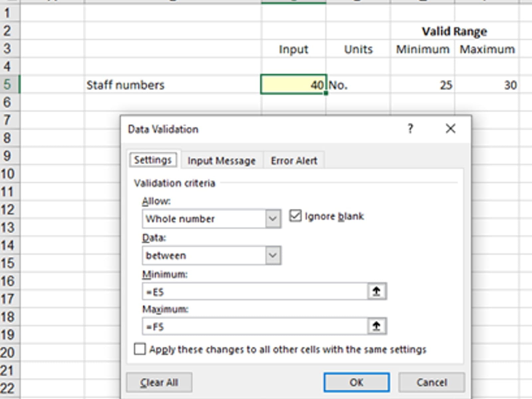Select the Minimum cell with value 25
This screenshot has height=399, width=532.
(x=422, y=85)
